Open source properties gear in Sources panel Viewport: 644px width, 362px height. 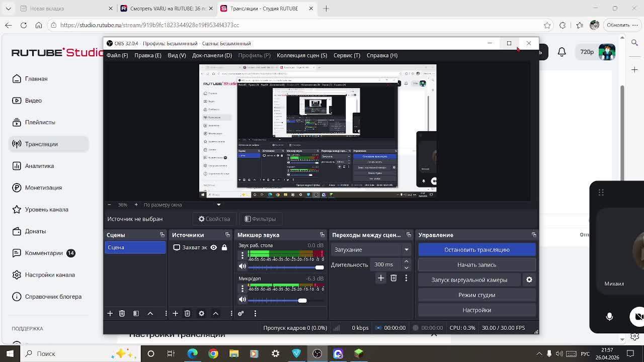pyautogui.click(x=201, y=313)
